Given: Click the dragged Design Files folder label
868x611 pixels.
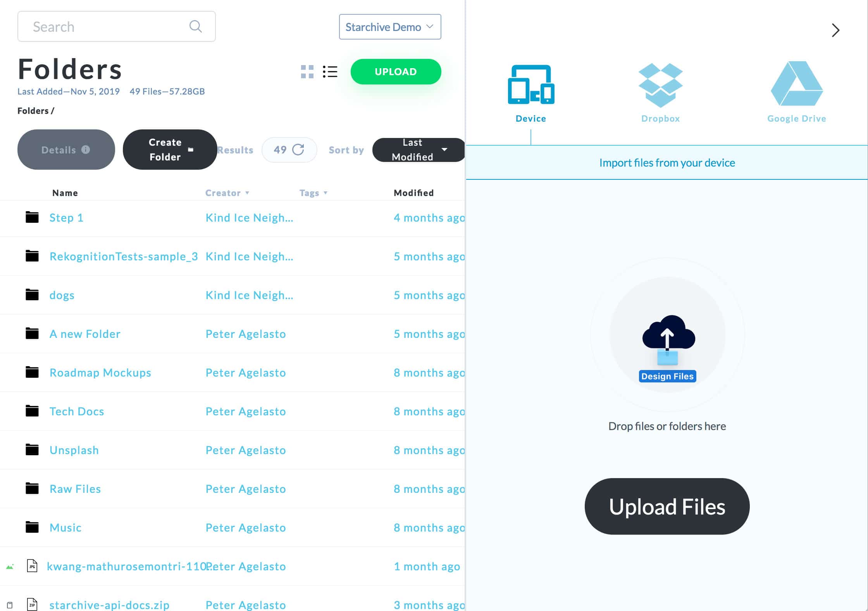Looking at the screenshot, I should (667, 376).
